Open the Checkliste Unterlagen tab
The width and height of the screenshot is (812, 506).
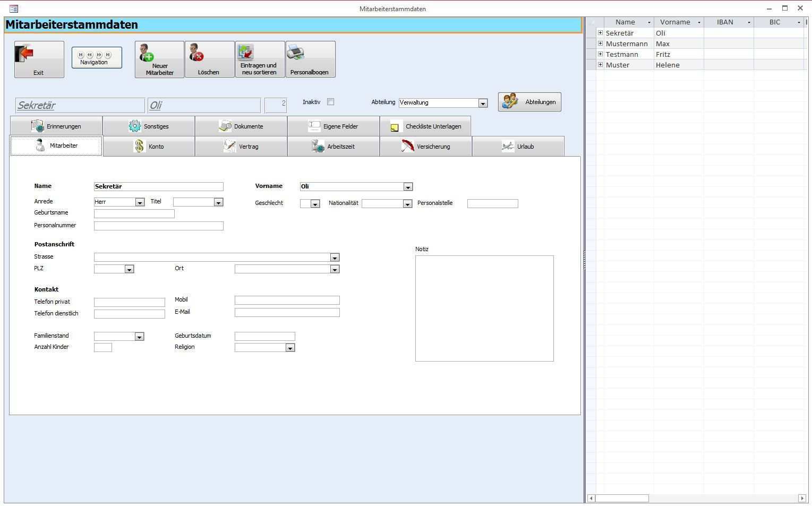pos(425,126)
